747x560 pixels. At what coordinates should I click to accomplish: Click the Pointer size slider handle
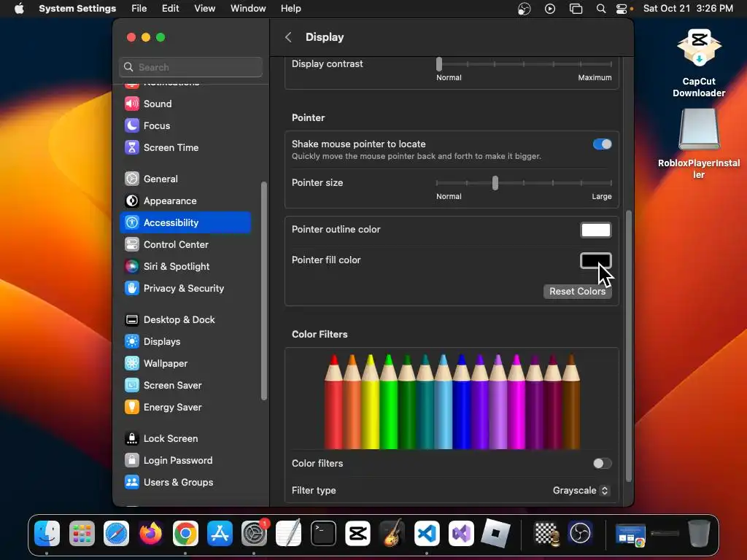pyautogui.click(x=495, y=183)
